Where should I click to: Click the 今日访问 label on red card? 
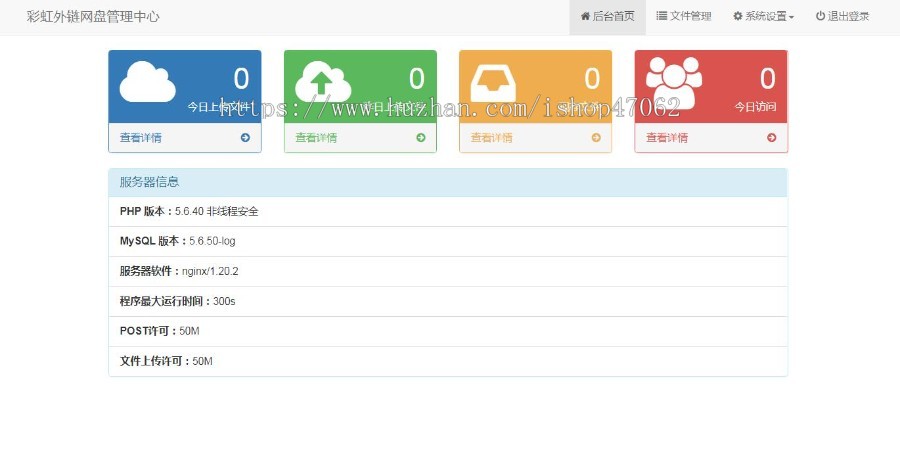755,107
